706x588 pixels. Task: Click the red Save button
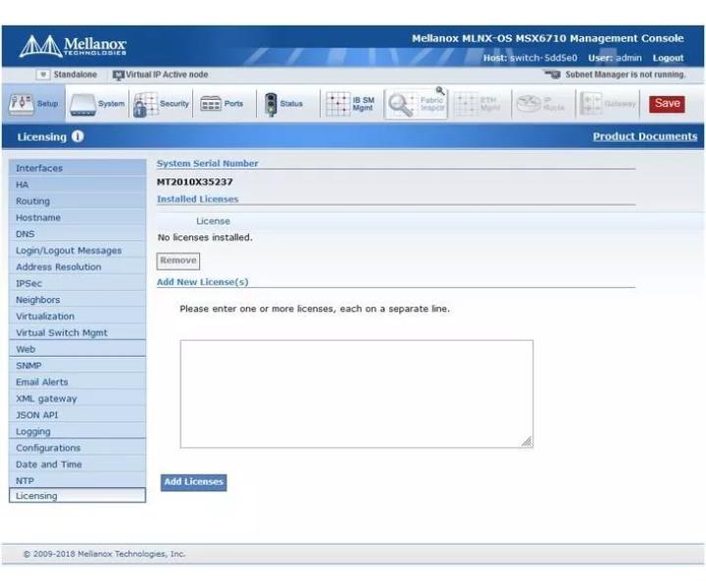pyautogui.click(x=667, y=104)
